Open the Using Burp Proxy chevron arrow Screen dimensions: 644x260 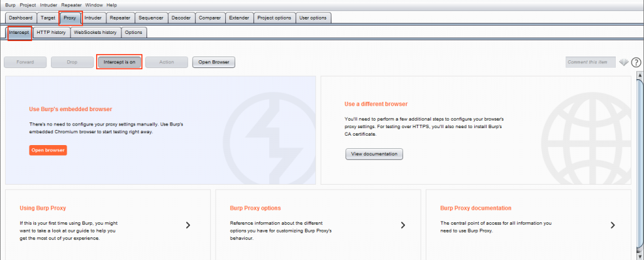[188, 225]
